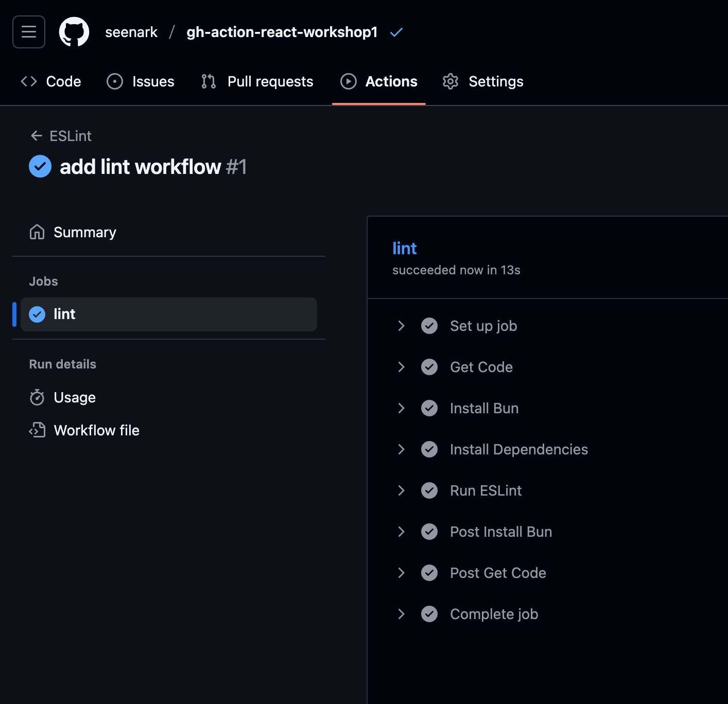Expand the Post Get Code step
This screenshot has width=728, height=704.
click(402, 573)
